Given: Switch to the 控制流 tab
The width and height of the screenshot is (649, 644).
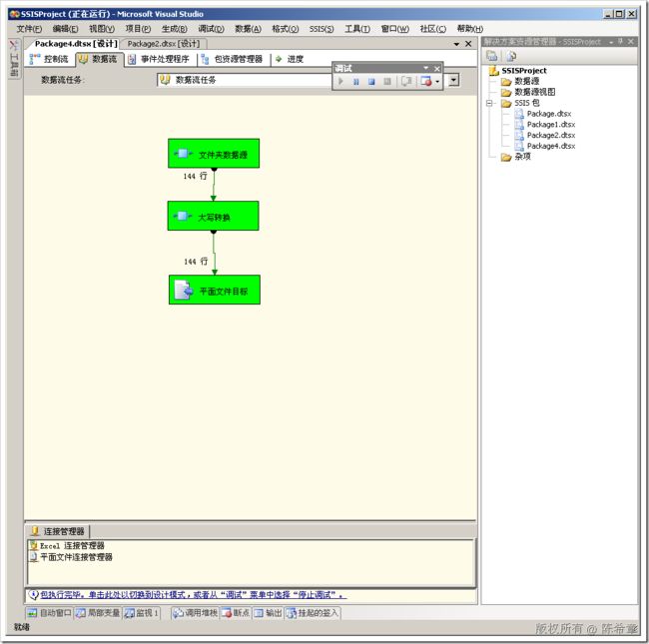Looking at the screenshot, I should pos(49,59).
